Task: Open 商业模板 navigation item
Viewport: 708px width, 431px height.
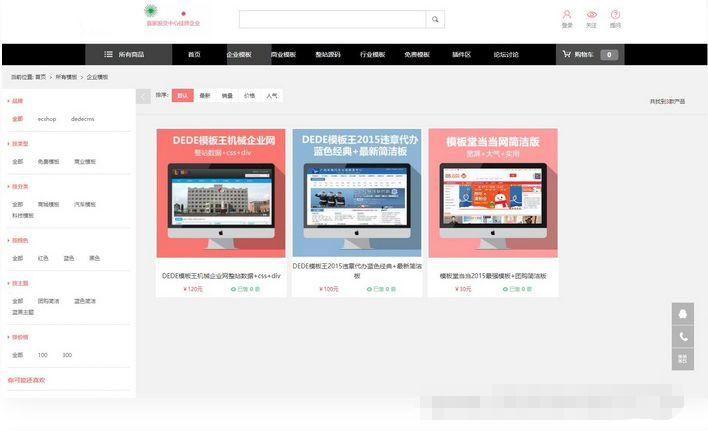Action: click(x=283, y=55)
